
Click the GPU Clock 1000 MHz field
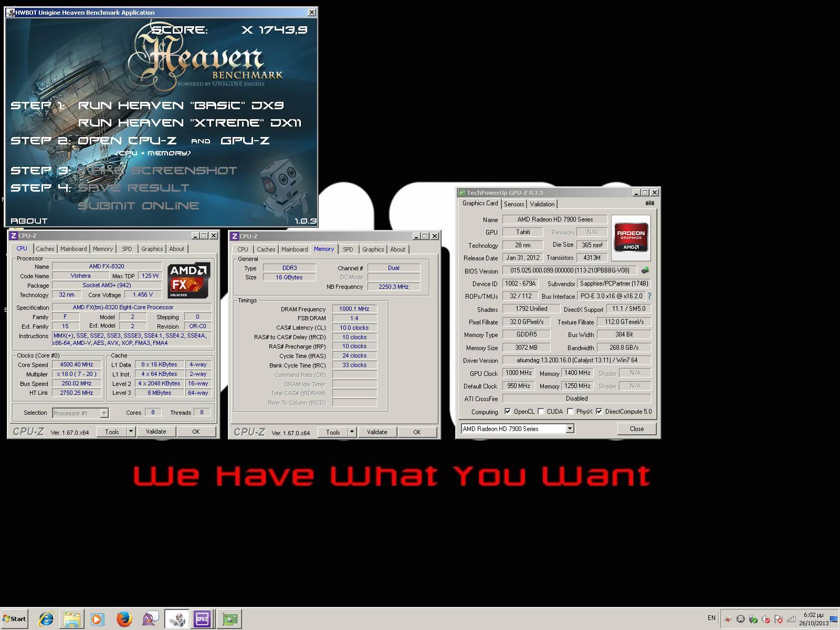pos(518,373)
